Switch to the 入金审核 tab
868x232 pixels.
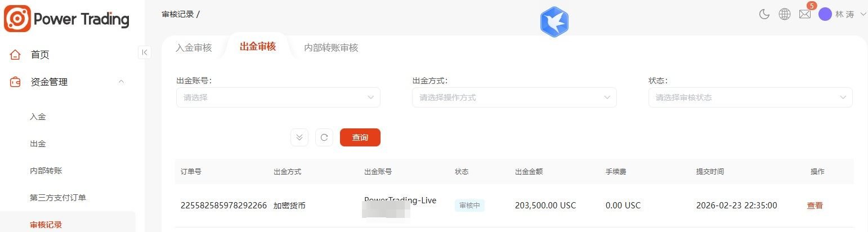[x=194, y=48]
